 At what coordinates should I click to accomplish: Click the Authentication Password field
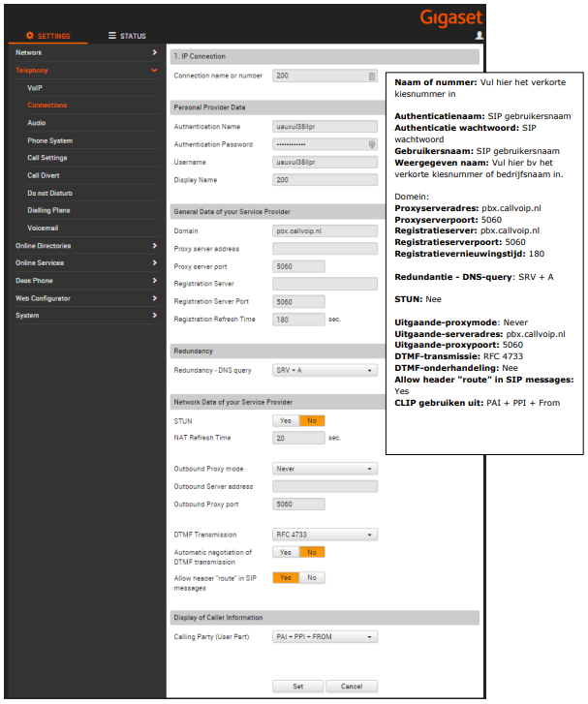pos(325,144)
